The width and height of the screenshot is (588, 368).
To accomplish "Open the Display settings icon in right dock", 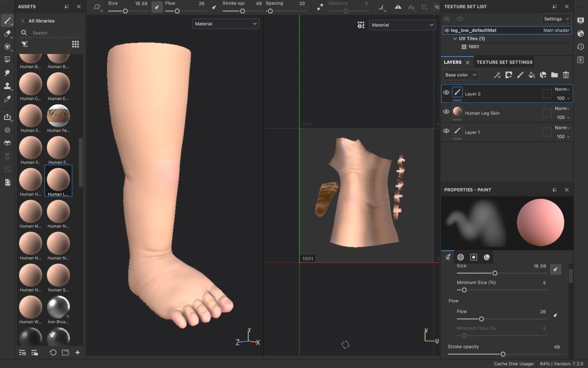I will click(x=581, y=21).
